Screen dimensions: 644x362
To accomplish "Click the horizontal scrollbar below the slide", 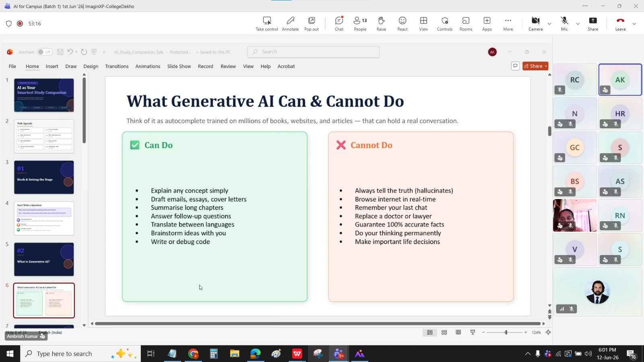I will (318, 323).
